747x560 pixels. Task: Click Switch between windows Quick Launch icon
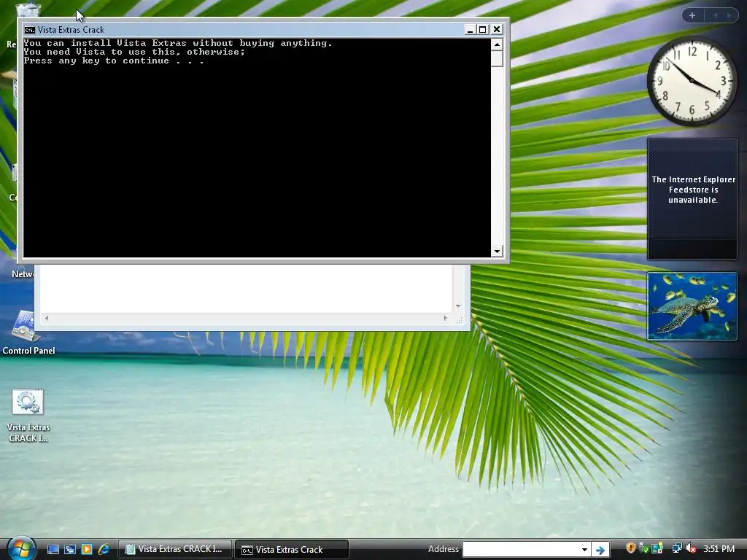coord(70,549)
